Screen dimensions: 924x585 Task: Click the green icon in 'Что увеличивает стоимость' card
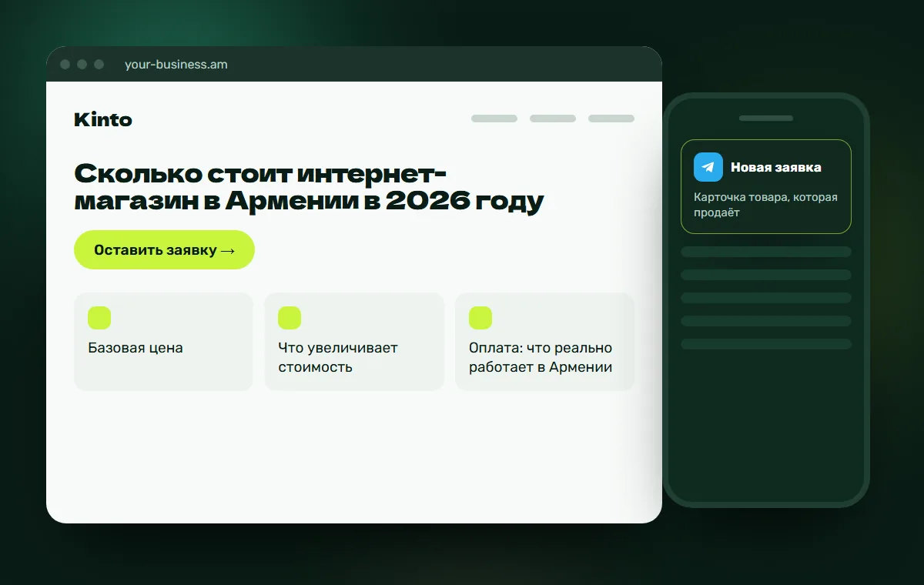point(290,318)
